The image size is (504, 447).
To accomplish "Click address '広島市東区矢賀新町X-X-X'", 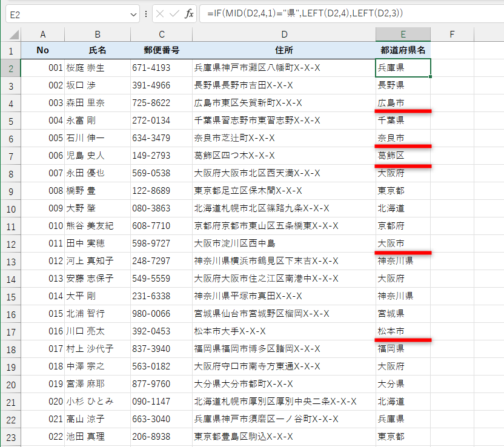I will tap(284, 103).
